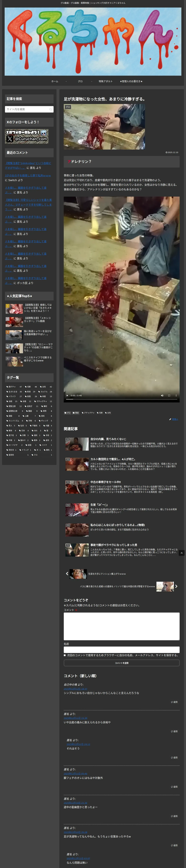Open the comment timestamp 2025年12月11日 05:40
The width and height of the screenshot is (186, 868).
coord(75,774)
